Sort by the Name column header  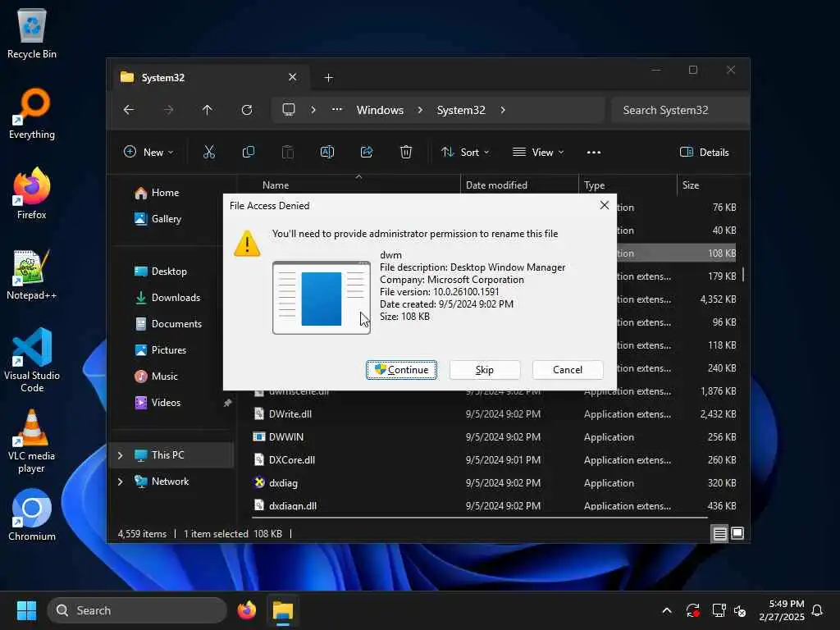coord(276,185)
